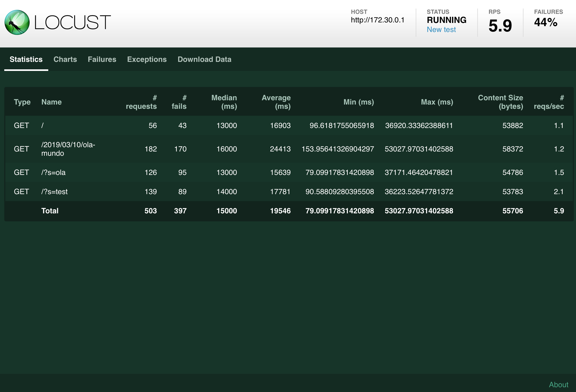This screenshot has width=576, height=392.
Task: Sort by # reqs/sec column header
Action: point(549,102)
